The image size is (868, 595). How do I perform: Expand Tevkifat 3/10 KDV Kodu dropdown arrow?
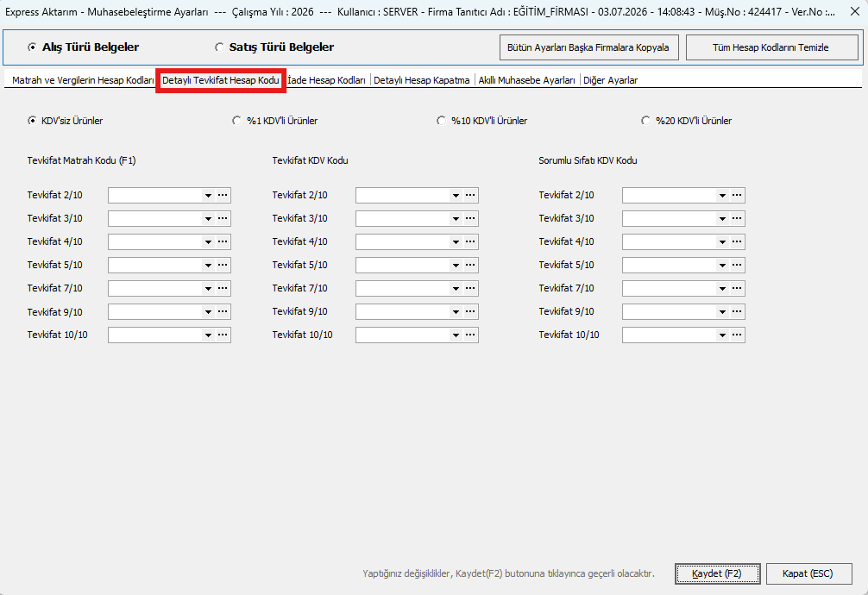coord(456,219)
